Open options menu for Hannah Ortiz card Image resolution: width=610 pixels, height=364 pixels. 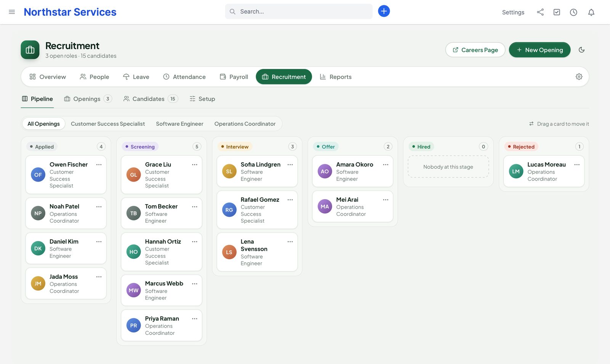coord(195,241)
